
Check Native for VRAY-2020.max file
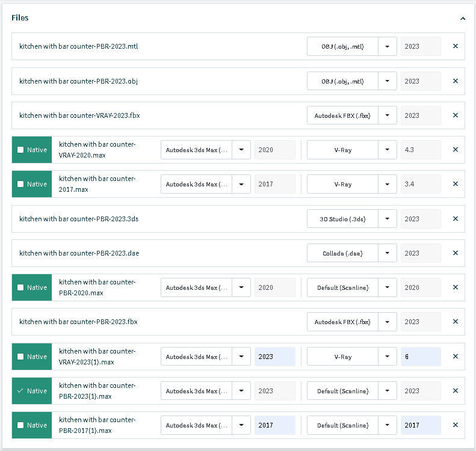20,150
